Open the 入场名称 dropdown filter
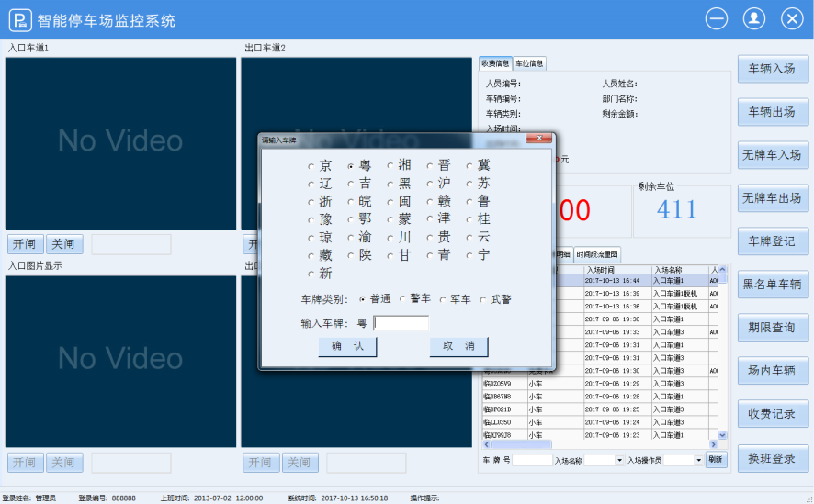Viewport: 814px width, 504px height. tap(619, 460)
